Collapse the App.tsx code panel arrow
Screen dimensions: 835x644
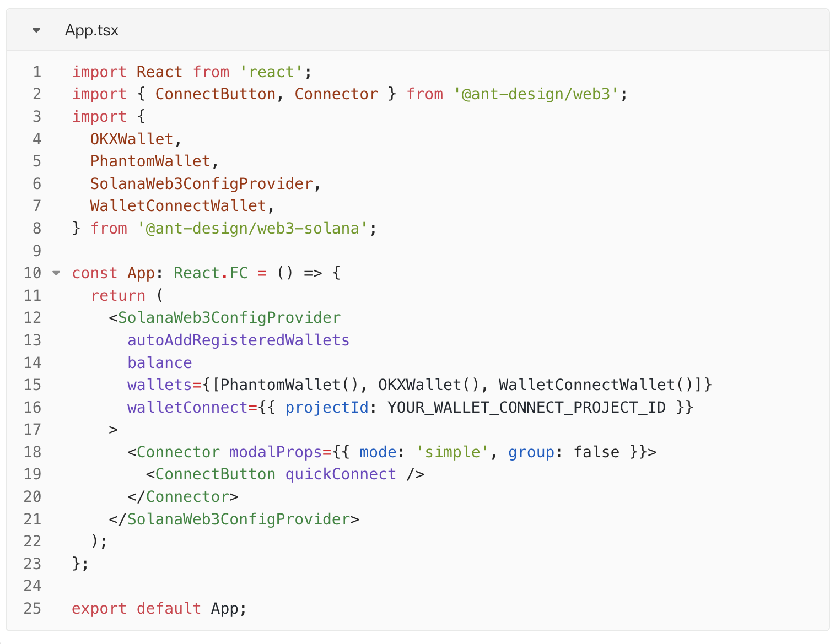(x=36, y=30)
